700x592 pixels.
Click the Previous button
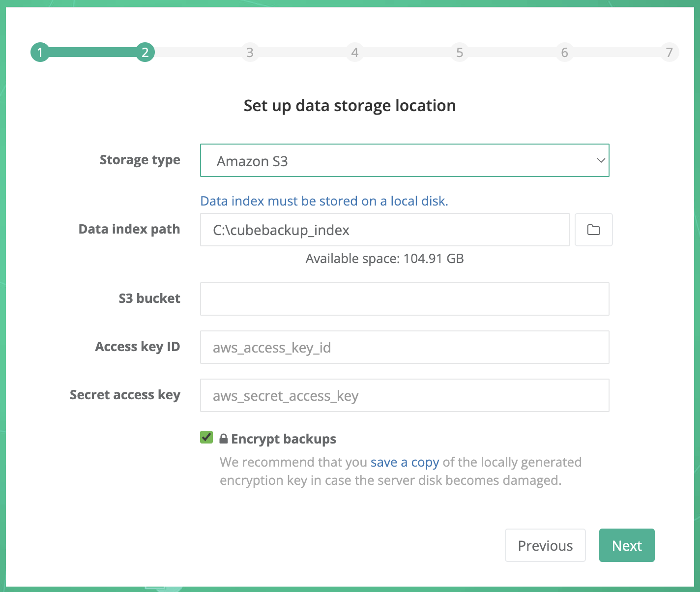[x=545, y=545]
